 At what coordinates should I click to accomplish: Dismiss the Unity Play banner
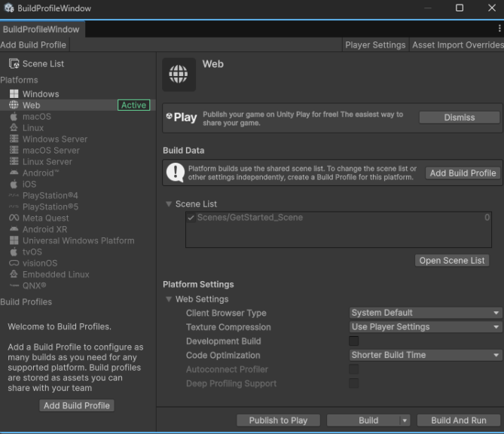pyautogui.click(x=459, y=118)
